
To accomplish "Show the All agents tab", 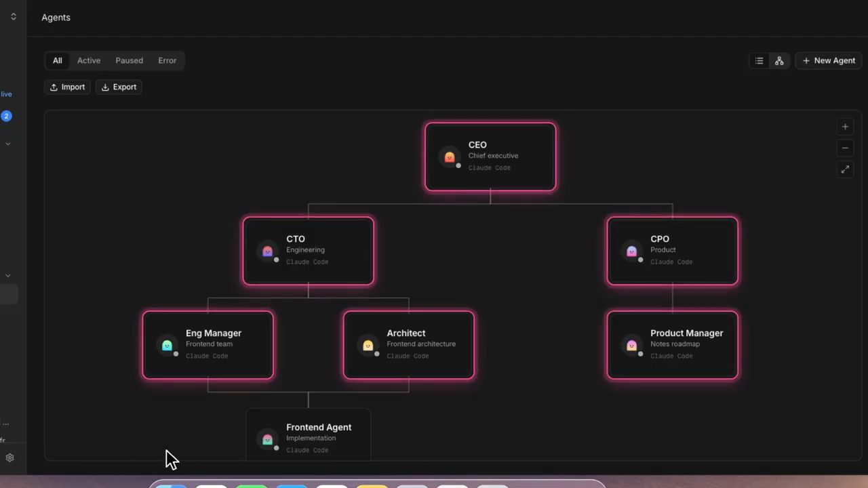I will 58,61.
